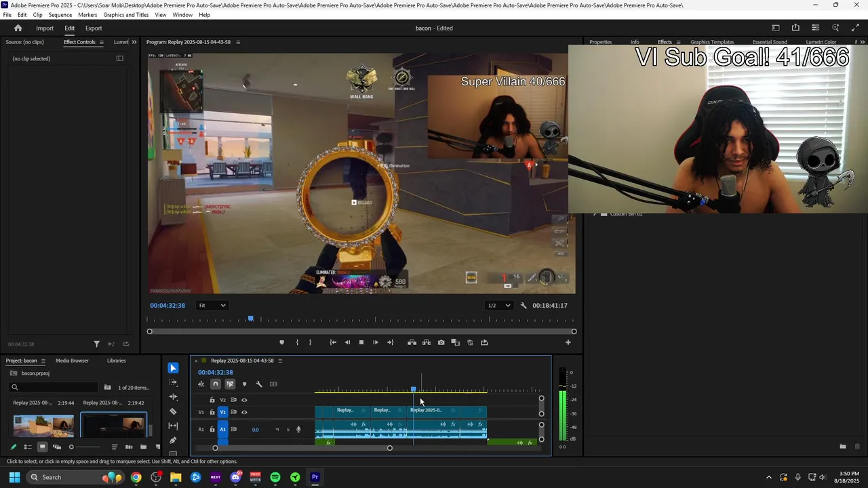
Task: Switch project panel to icon view
Action: (x=42, y=447)
